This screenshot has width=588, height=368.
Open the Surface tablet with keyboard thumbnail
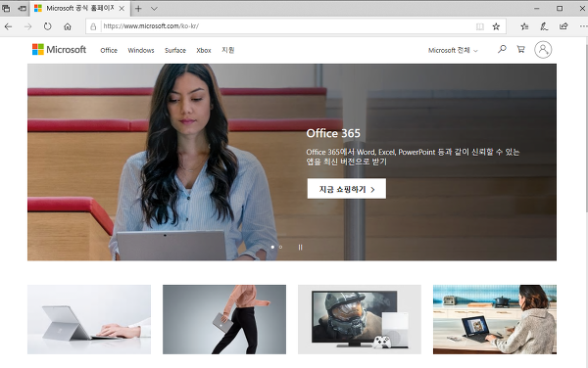89,319
